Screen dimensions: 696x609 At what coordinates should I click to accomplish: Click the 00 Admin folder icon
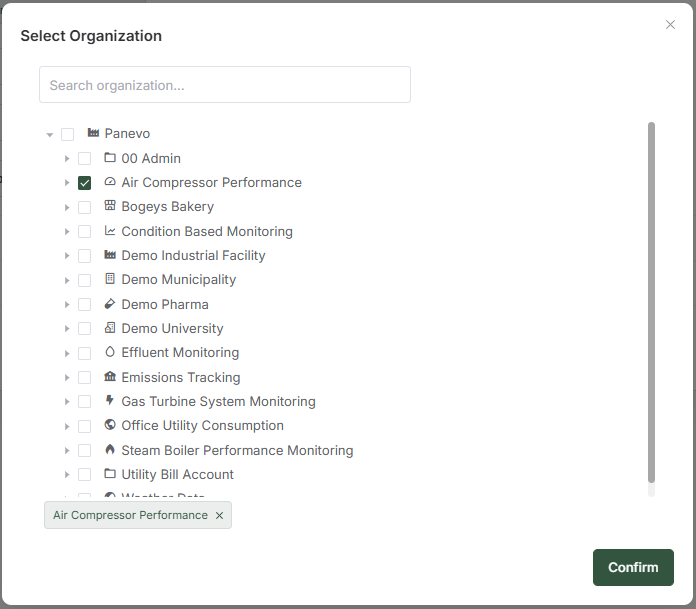point(110,157)
